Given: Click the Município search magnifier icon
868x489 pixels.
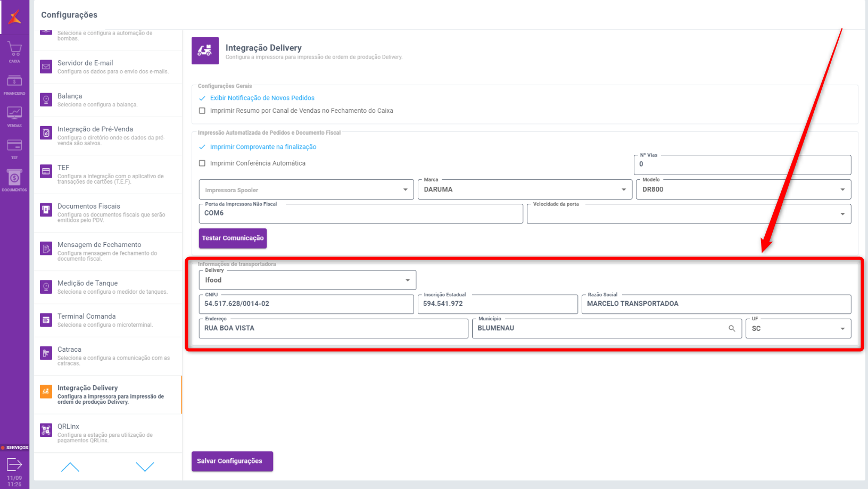Looking at the screenshot, I should coord(732,328).
